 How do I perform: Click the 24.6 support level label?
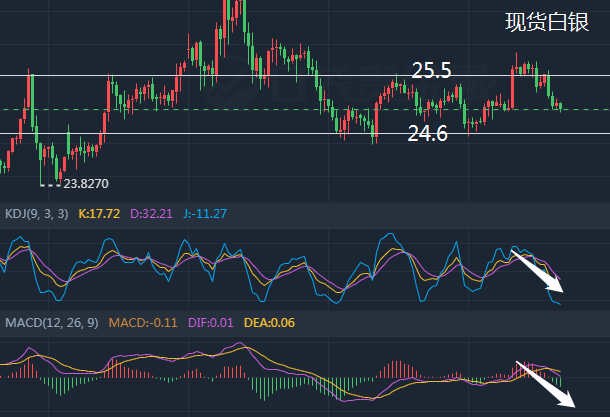(428, 133)
